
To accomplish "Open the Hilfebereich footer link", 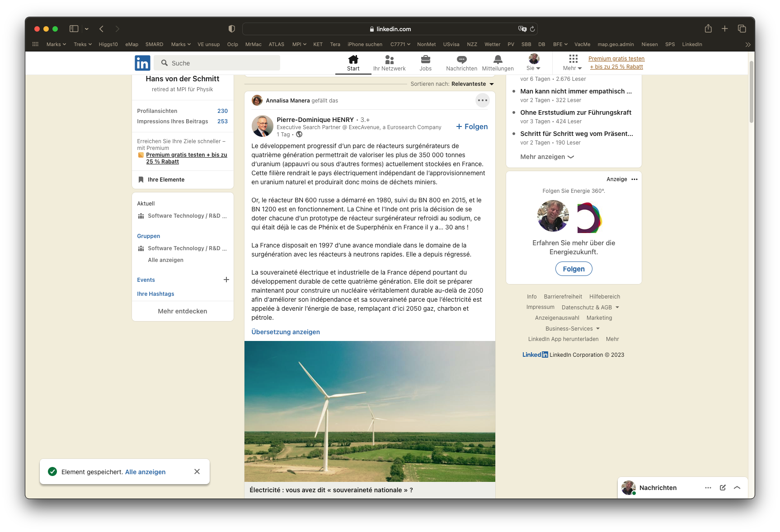I will (605, 297).
